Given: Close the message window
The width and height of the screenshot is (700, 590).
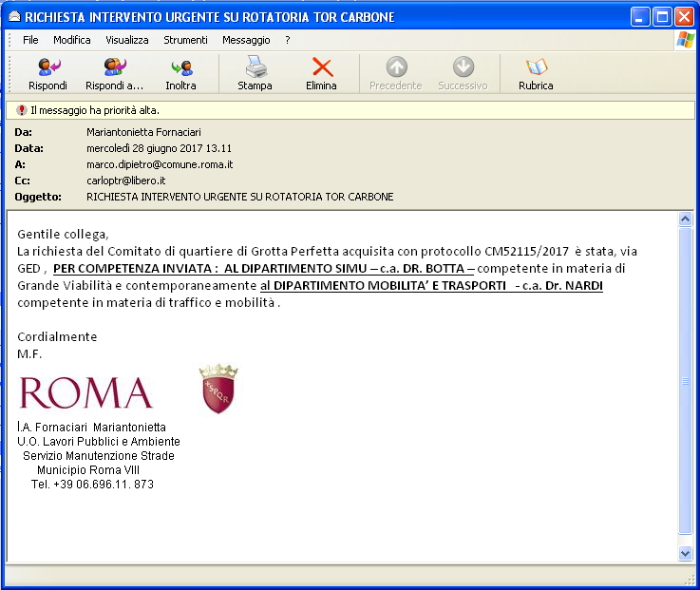Looking at the screenshot, I should point(684,17).
